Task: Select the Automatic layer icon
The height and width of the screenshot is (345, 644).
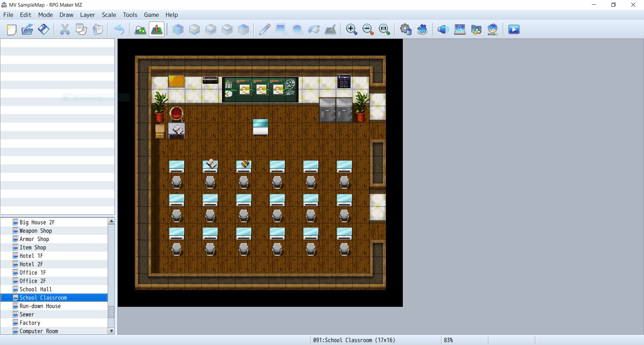Action: [x=178, y=29]
